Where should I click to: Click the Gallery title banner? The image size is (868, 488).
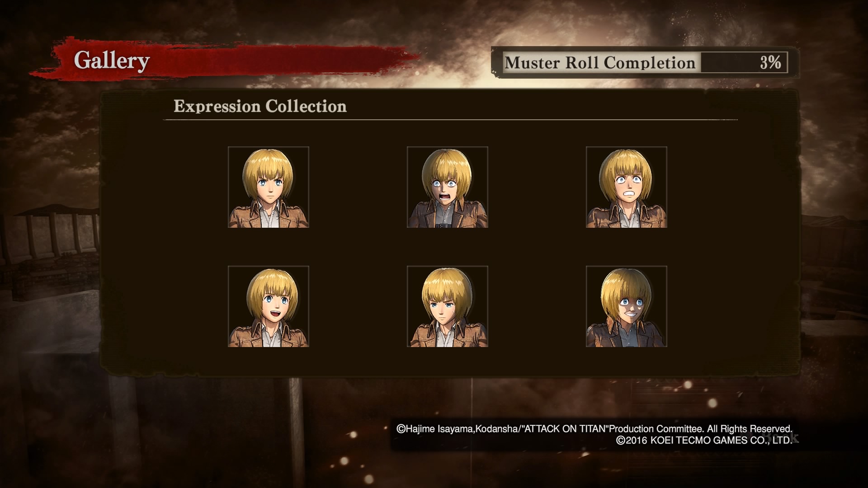point(112,60)
